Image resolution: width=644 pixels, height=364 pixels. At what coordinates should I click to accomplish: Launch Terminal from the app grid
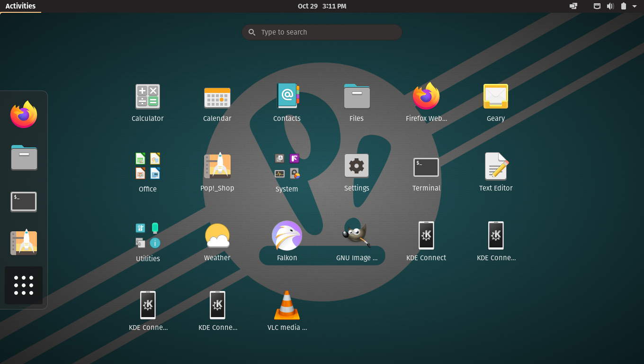(426, 167)
